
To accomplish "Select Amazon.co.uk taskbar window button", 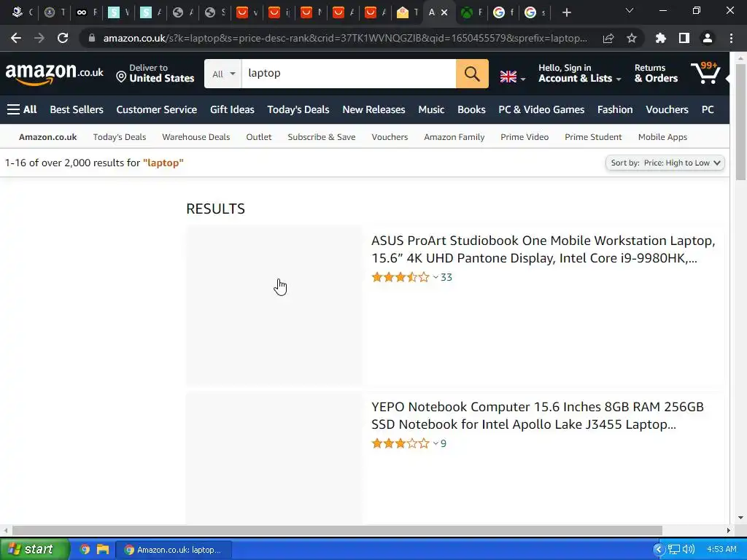I will click(x=174, y=550).
